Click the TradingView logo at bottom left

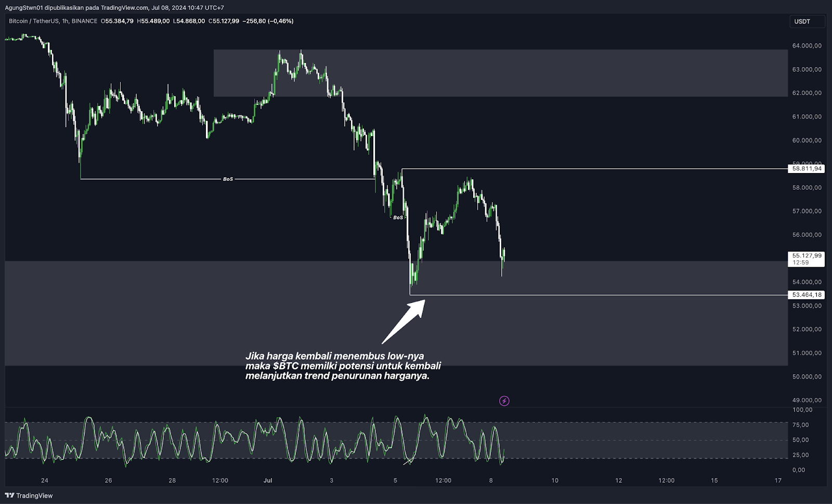pyautogui.click(x=29, y=496)
